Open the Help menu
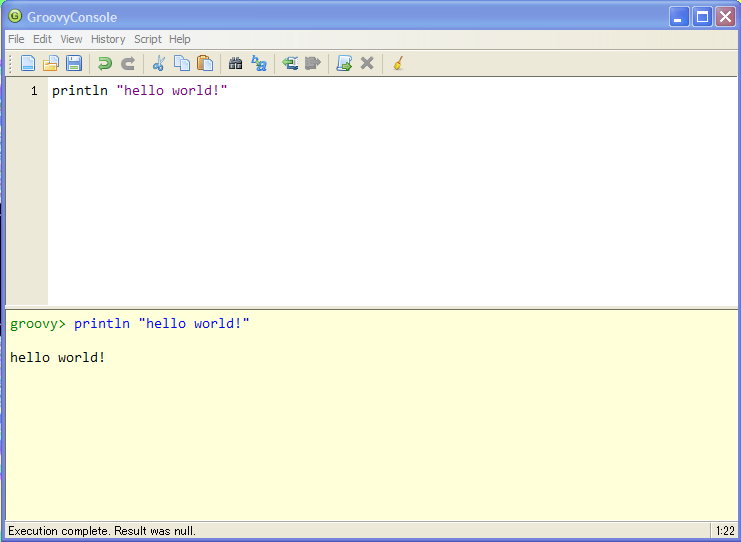This screenshot has height=542, width=741. pos(180,39)
